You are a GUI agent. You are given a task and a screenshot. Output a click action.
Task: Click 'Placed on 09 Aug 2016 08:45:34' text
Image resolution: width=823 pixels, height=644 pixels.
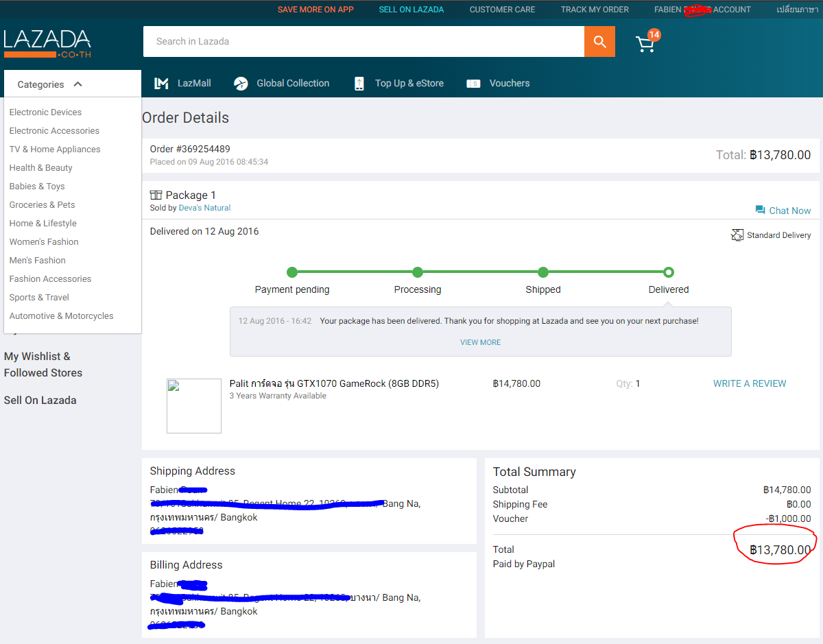[x=209, y=162]
